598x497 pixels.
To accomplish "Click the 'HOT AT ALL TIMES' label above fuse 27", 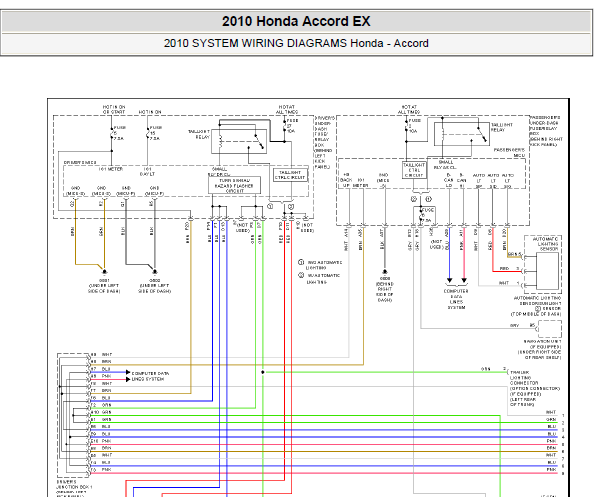I will [x=287, y=109].
